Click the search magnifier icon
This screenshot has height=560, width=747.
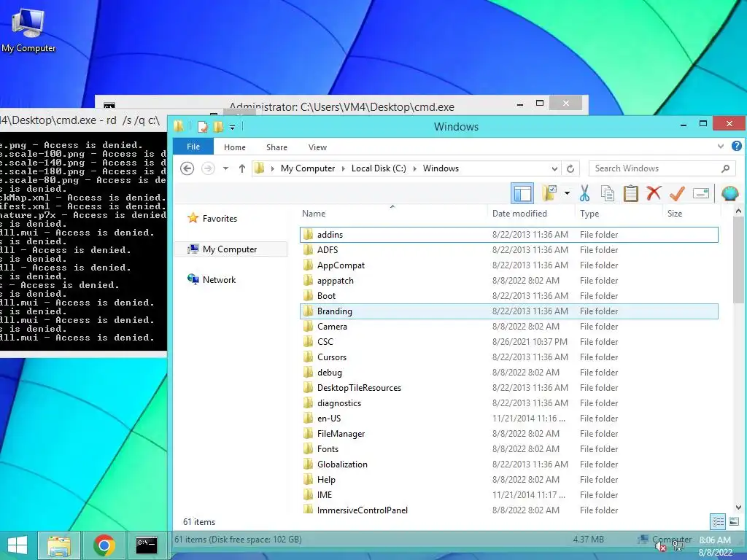point(725,168)
